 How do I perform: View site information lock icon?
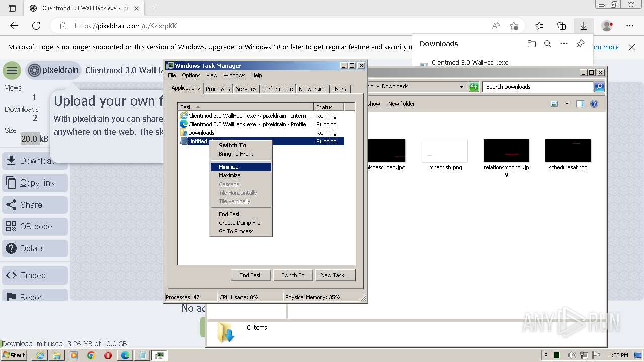click(63, 26)
